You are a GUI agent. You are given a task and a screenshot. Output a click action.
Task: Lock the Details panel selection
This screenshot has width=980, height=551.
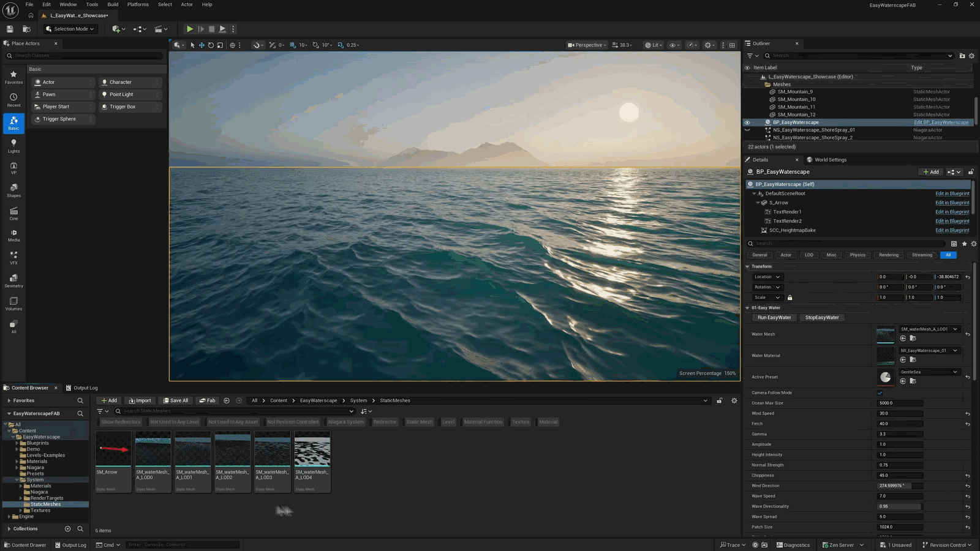point(971,172)
